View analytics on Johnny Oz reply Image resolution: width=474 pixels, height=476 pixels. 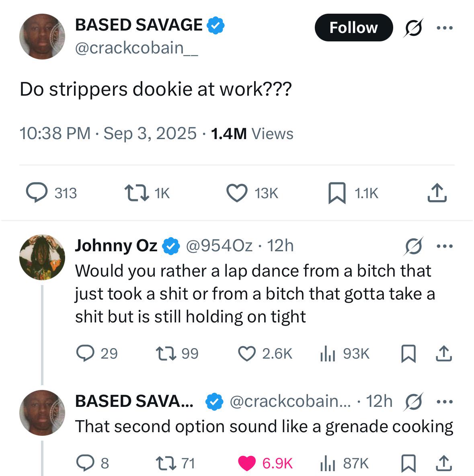click(327, 353)
